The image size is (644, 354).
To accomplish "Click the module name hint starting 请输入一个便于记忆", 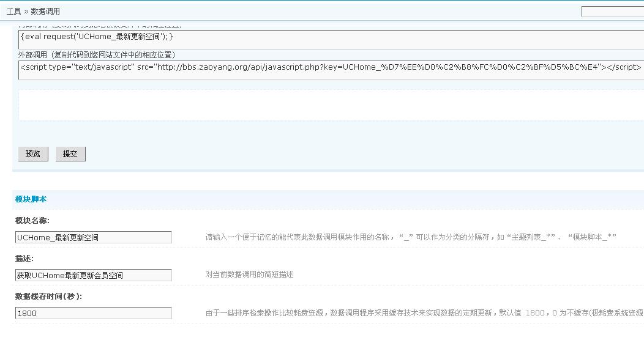I will click(x=411, y=237).
